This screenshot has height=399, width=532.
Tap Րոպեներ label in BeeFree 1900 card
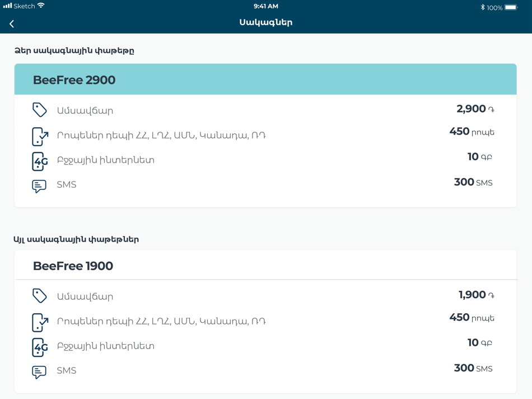(161, 321)
